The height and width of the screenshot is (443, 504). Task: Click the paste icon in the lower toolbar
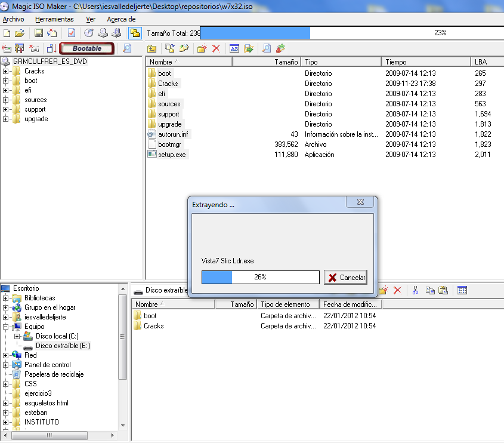[x=443, y=291]
